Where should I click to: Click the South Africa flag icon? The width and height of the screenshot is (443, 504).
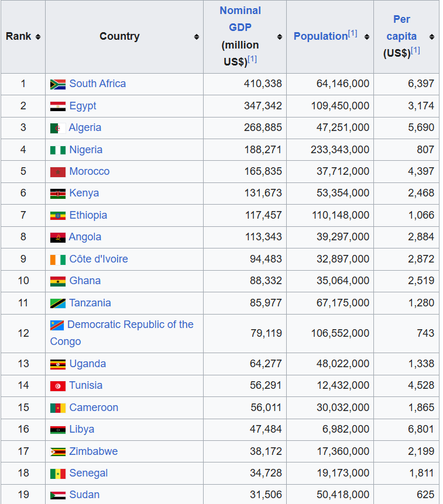[58, 84]
